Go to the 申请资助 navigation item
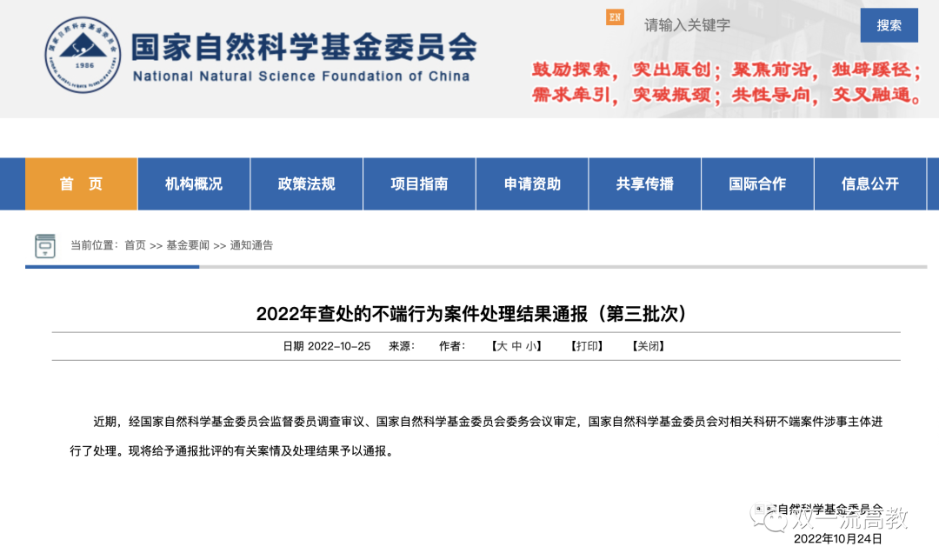 532,184
